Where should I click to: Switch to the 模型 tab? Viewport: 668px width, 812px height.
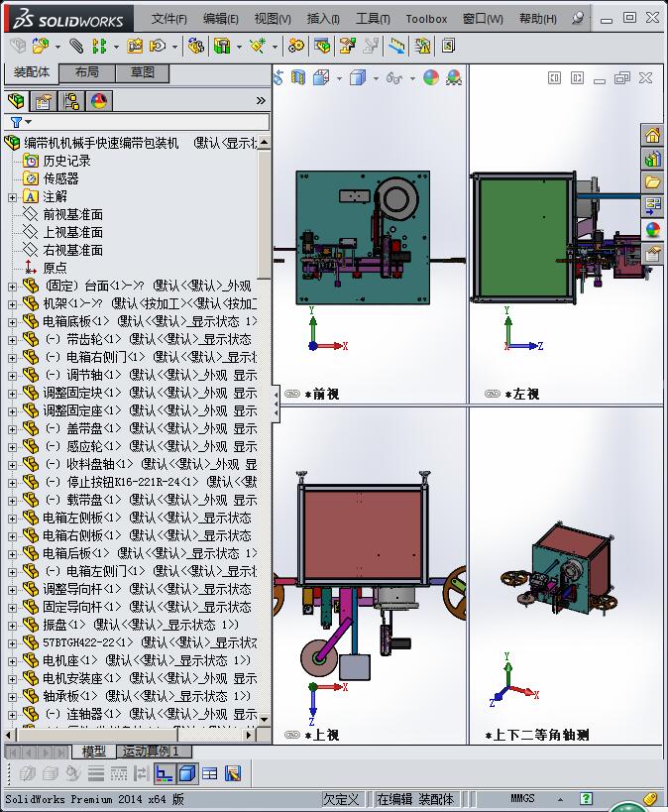tap(93, 751)
